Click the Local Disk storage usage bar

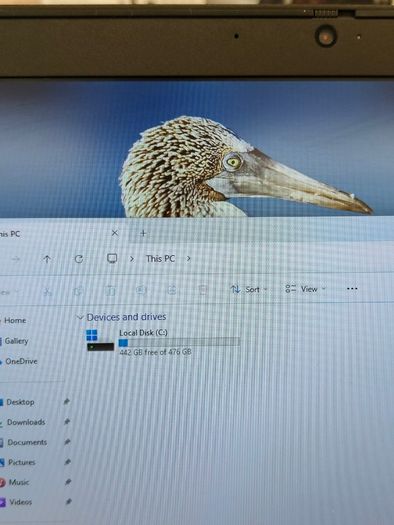coord(179,343)
